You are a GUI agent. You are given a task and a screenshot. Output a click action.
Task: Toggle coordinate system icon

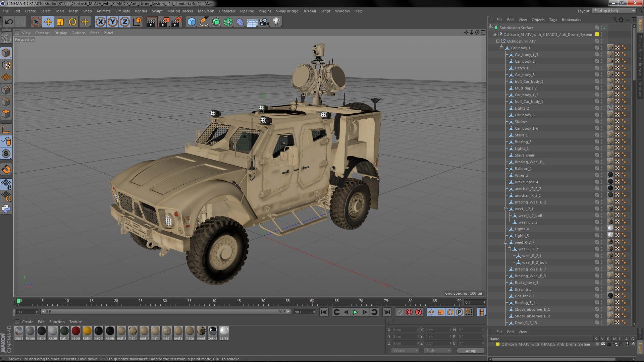click(137, 22)
